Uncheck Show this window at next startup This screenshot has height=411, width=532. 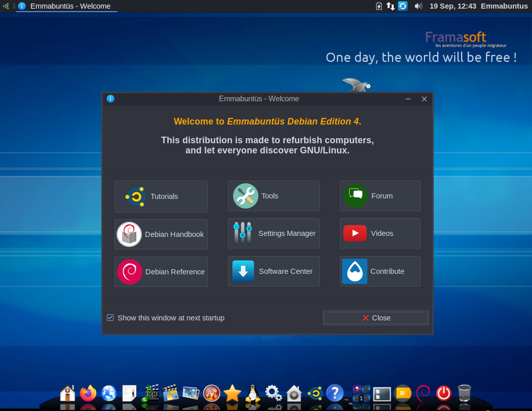click(x=110, y=317)
